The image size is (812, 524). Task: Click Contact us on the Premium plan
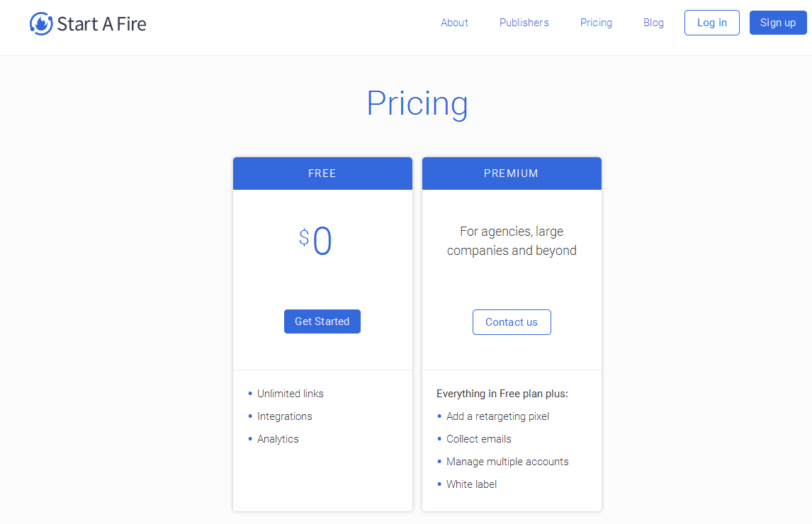point(512,322)
